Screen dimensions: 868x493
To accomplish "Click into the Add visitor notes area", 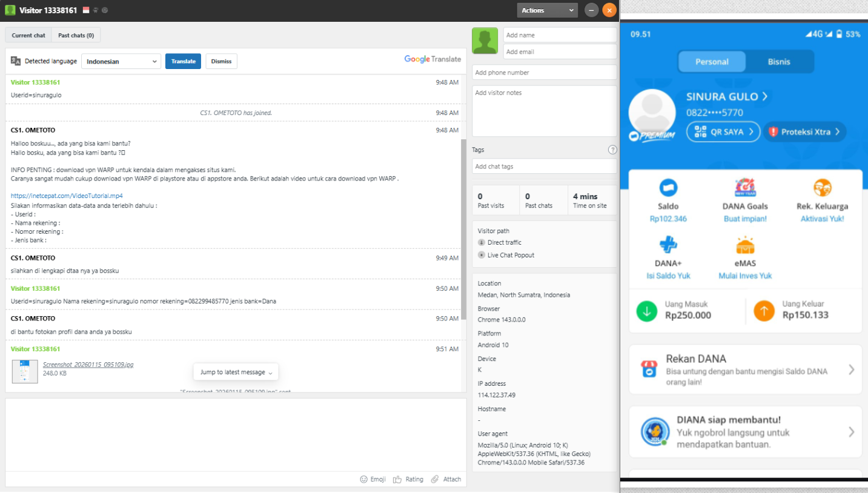I will [x=544, y=111].
